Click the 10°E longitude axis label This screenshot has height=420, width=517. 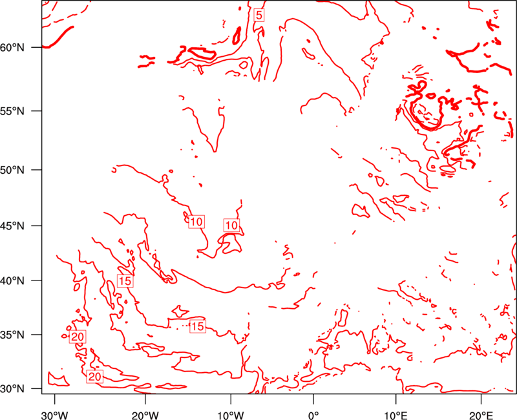click(x=396, y=415)
